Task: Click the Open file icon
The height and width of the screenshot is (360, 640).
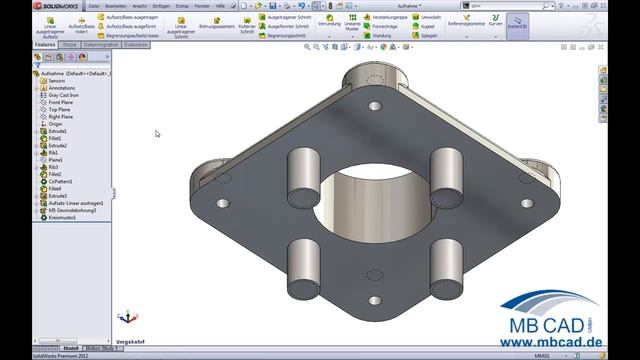Action: tap(258, 6)
